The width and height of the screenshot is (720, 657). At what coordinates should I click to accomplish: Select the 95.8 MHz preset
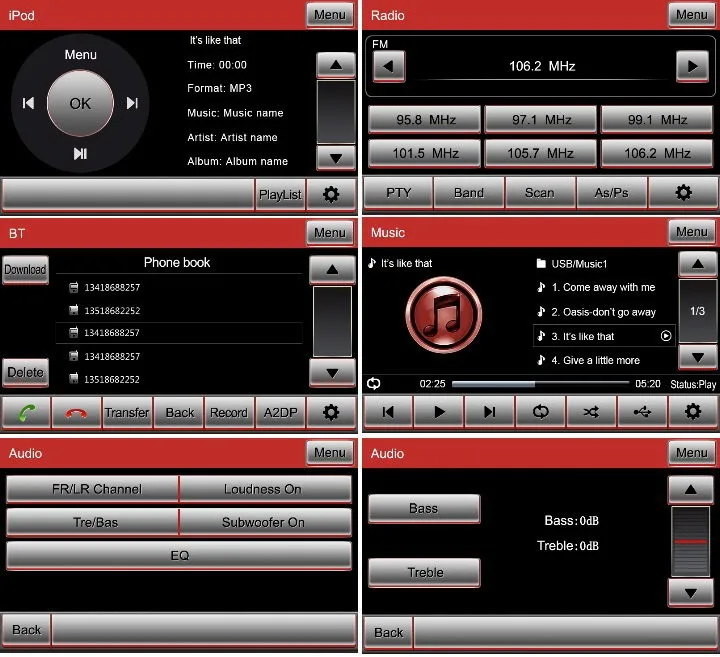tap(425, 119)
